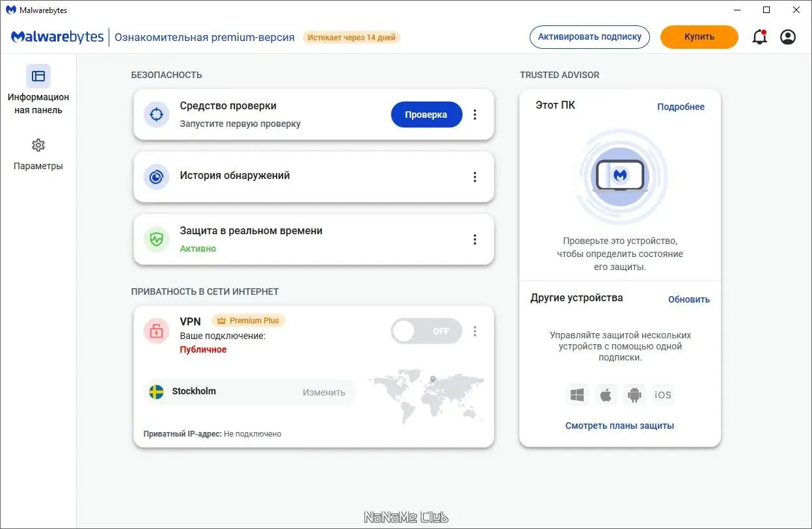Click the Истекает через 14 дней badge
Viewport: 812px width, 529px height.
tap(351, 37)
